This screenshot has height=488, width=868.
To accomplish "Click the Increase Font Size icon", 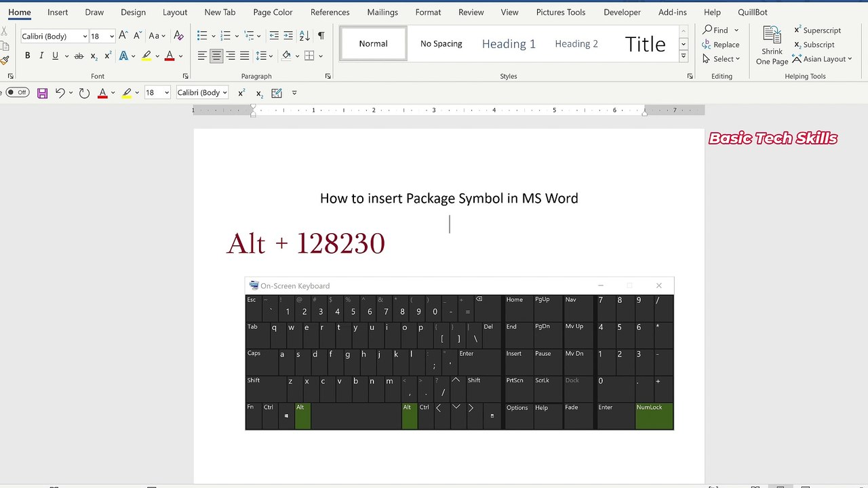I will pyautogui.click(x=123, y=35).
